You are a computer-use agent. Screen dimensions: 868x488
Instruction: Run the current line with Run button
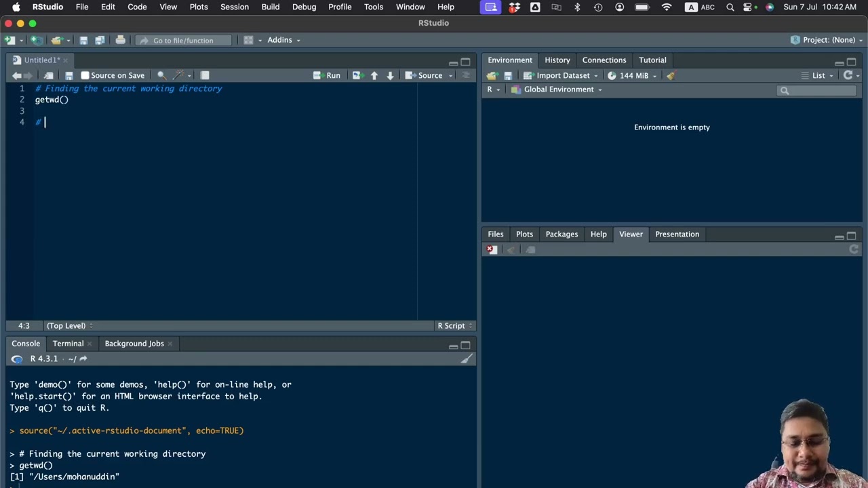327,75
